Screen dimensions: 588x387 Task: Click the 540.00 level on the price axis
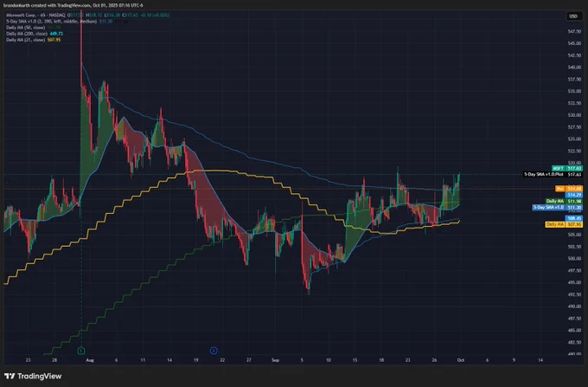(574, 68)
